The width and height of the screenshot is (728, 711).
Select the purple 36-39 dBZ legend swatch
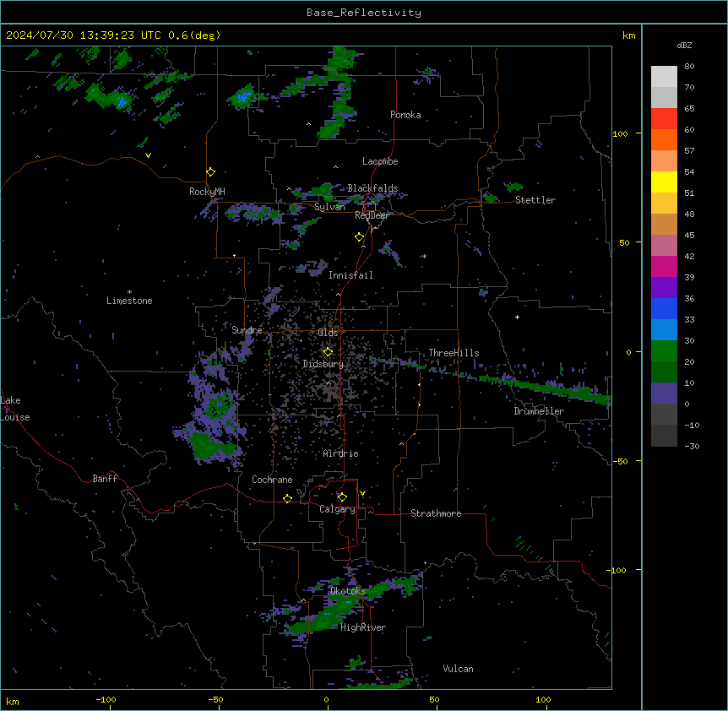pyautogui.click(x=664, y=287)
